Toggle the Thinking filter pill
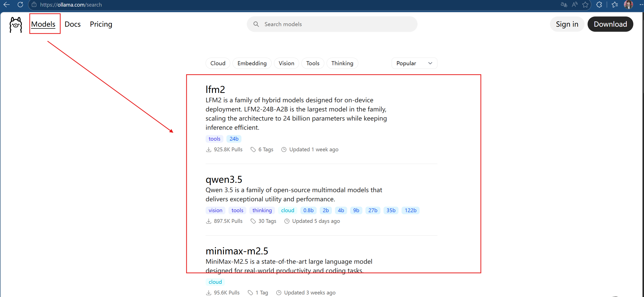The height and width of the screenshot is (297, 644). (x=342, y=63)
